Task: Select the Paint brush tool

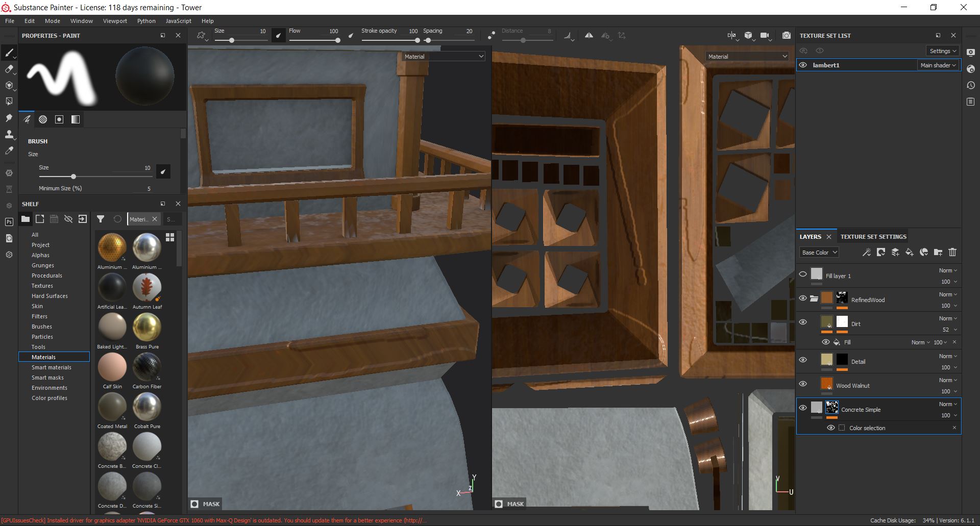Action: (9, 53)
